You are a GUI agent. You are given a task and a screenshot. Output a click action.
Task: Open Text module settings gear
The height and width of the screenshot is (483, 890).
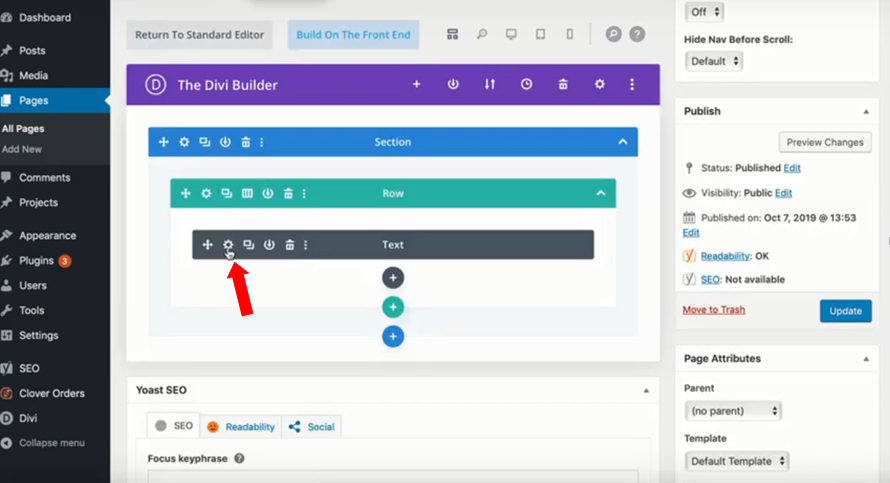pyautogui.click(x=228, y=245)
